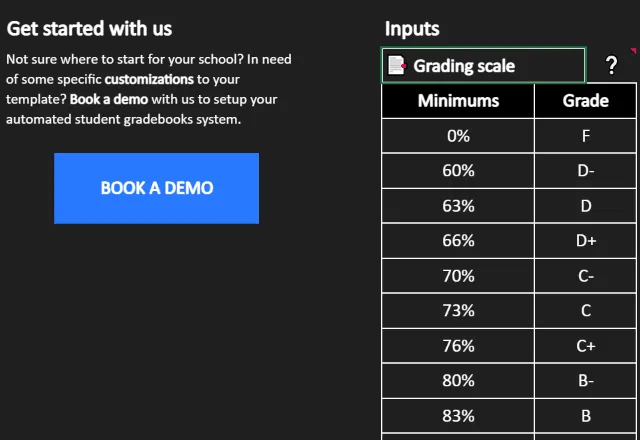Click the 0% minimum cell
Image resolution: width=640 pixels, height=440 pixels.
[458, 136]
